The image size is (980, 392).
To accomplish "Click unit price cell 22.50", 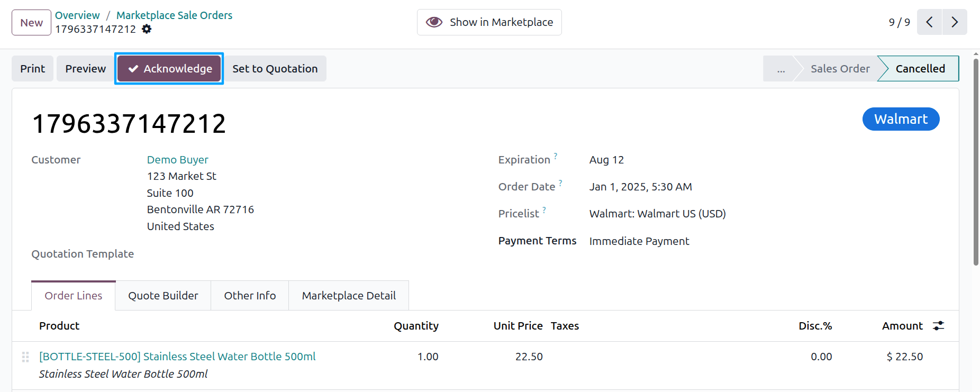I will 529,357.
